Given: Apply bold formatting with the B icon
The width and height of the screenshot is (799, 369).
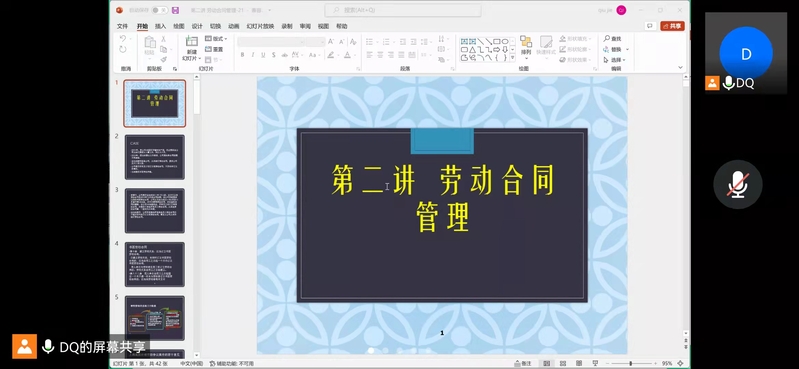Looking at the screenshot, I should pos(243,55).
